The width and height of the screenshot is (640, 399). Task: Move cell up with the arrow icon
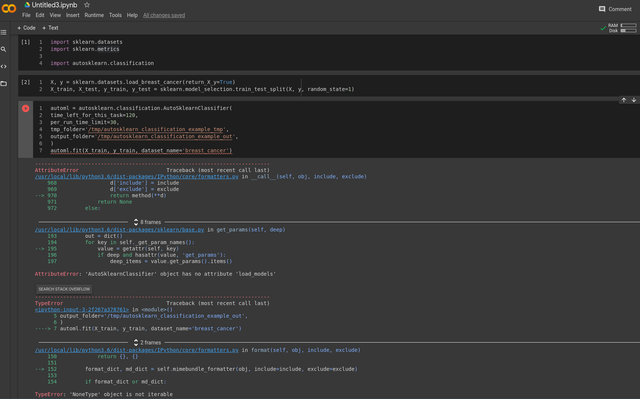click(624, 100)
